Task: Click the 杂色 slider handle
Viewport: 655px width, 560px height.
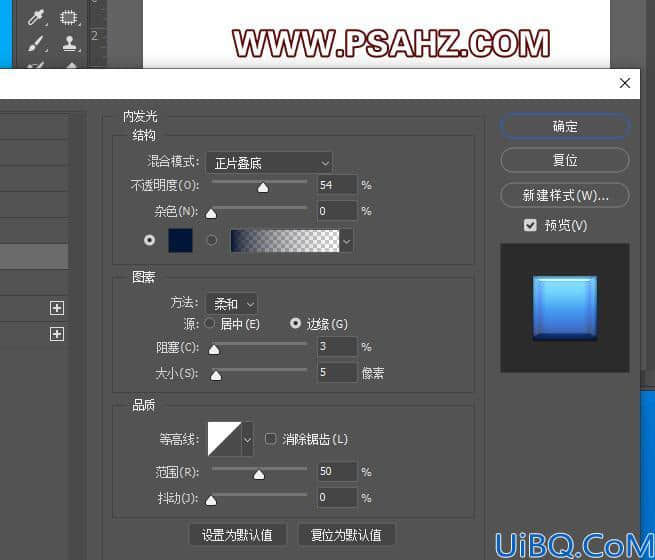Action: click(x=211, y=214)
